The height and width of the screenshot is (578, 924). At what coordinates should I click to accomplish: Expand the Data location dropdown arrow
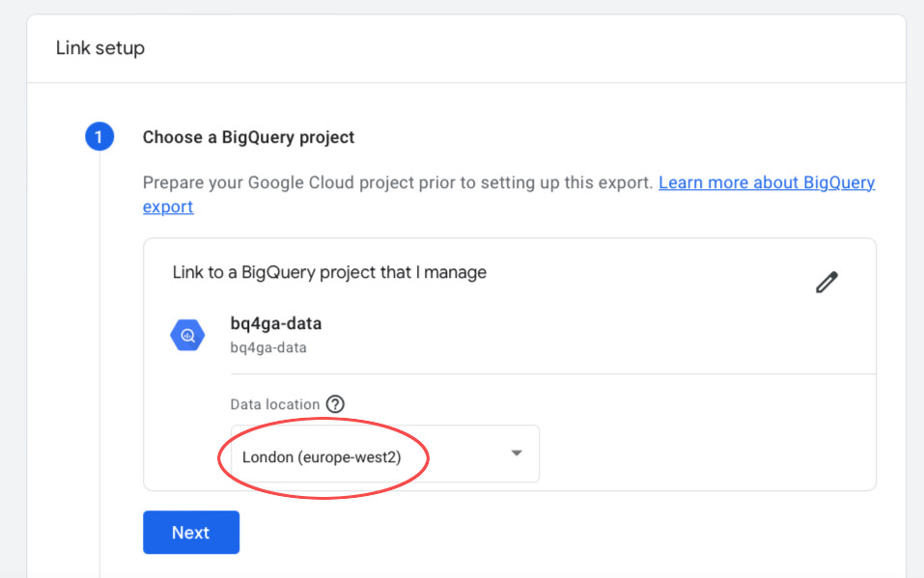click(517, 454)
